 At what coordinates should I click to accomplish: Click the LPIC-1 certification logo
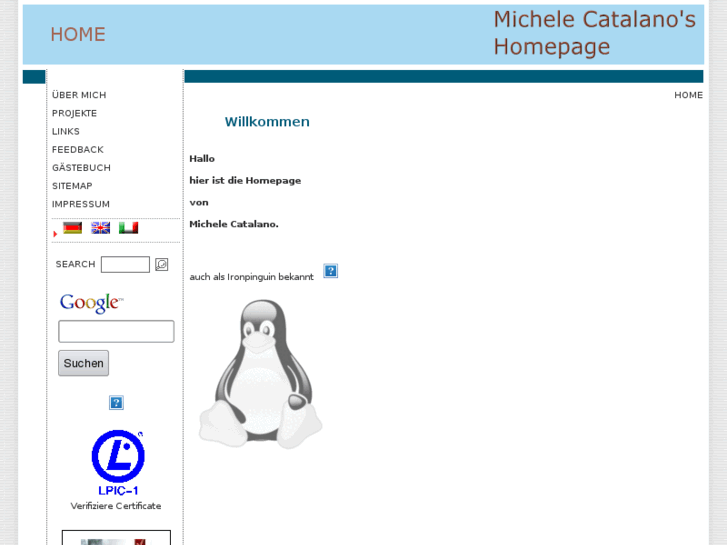coord(118,463)
